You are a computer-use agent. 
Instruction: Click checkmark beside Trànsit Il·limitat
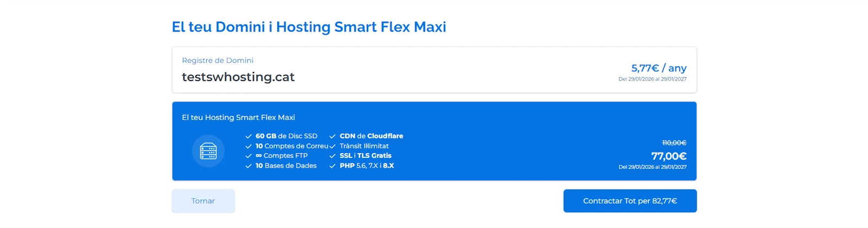tap(333, 146)
